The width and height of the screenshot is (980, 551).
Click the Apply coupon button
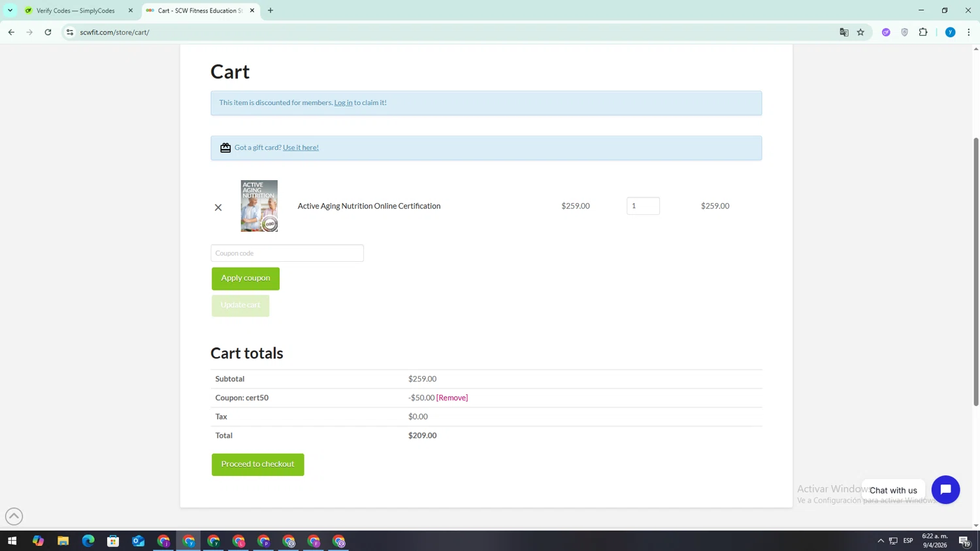coord(246,279)
